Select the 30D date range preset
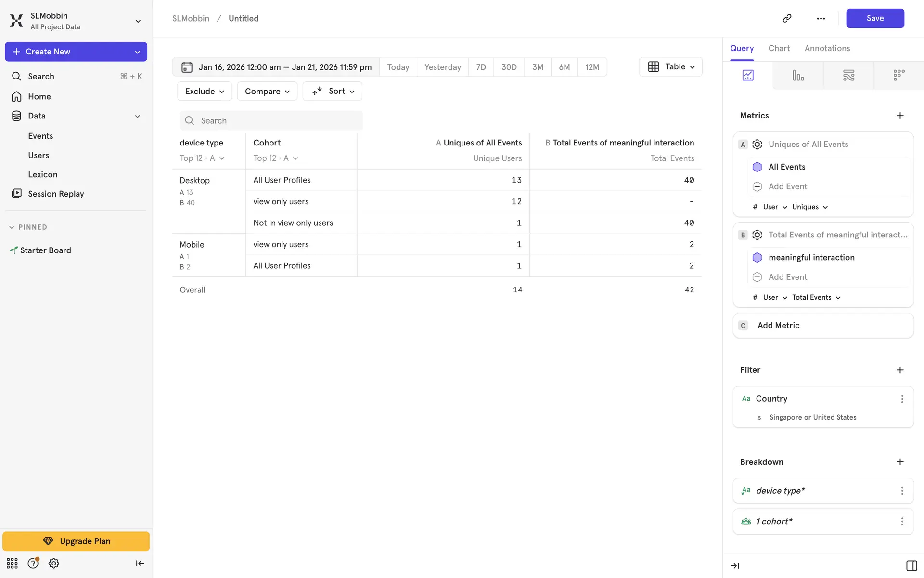Image resolution: width=924 pixels, height=578 pixels. tap(509, 67)
